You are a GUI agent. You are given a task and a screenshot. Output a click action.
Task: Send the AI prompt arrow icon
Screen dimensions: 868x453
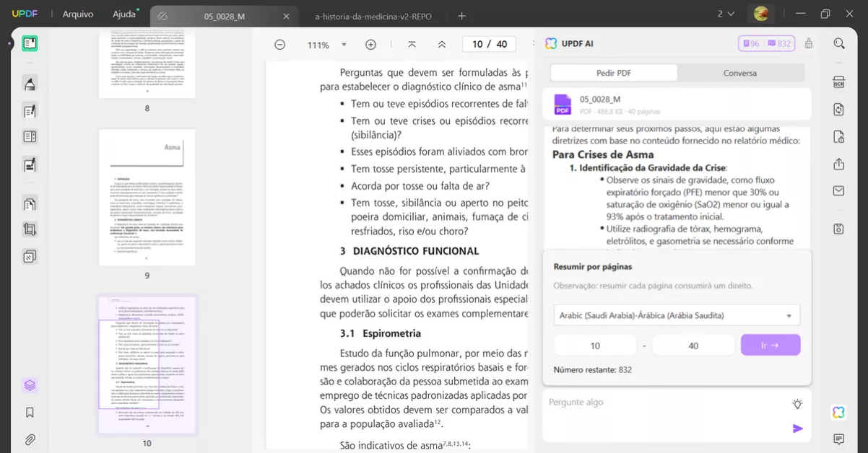click(797, 428)
